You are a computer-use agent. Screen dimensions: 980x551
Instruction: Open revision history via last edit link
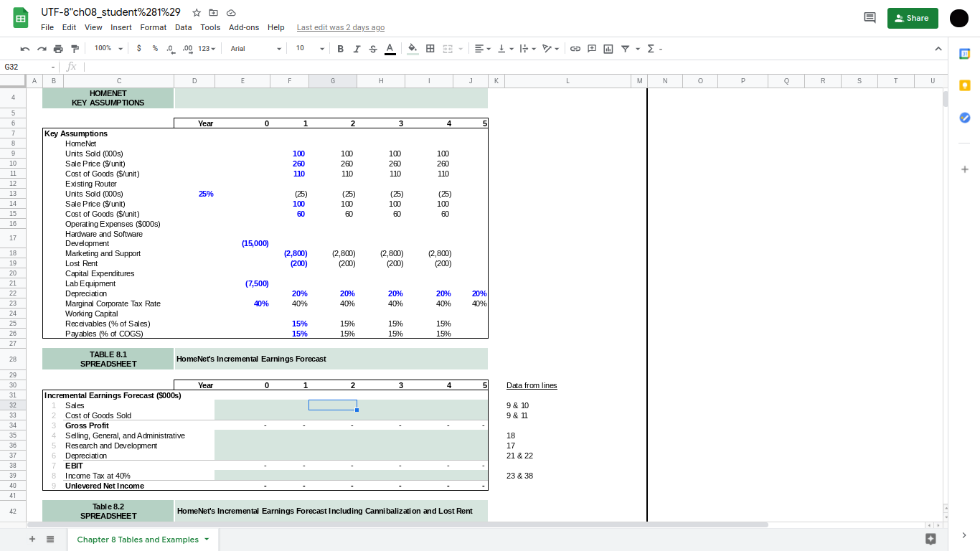[340, 27]
